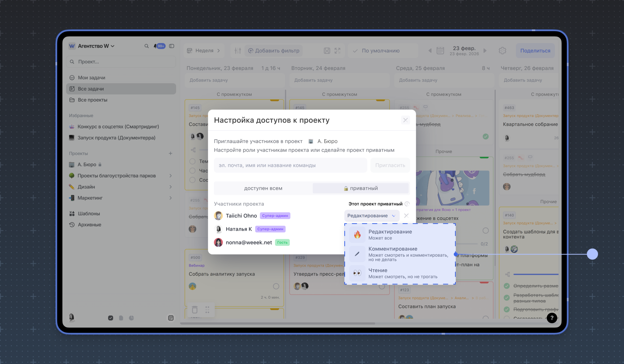Choose "Комментирование" role from the menu
The image size is (624, 364).
tap(400, 254)
